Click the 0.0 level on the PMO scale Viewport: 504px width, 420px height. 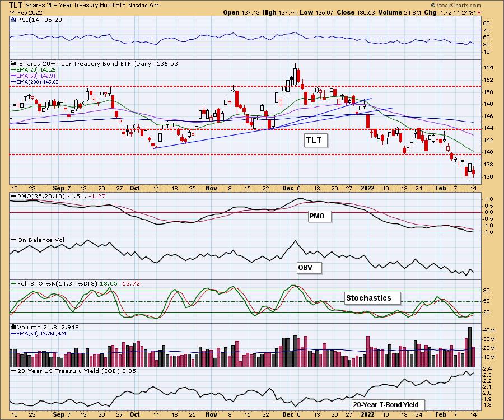[488, 212]
